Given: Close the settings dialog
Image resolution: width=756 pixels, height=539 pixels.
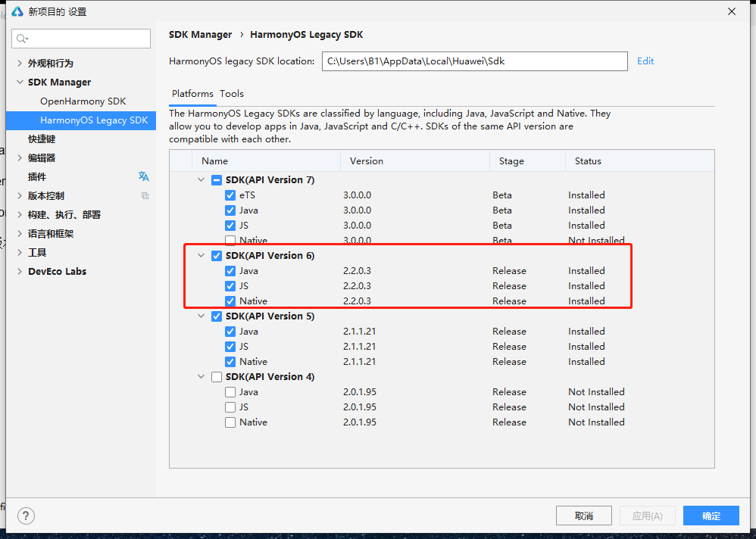Looking at the screenshot, I should point(732,11).
